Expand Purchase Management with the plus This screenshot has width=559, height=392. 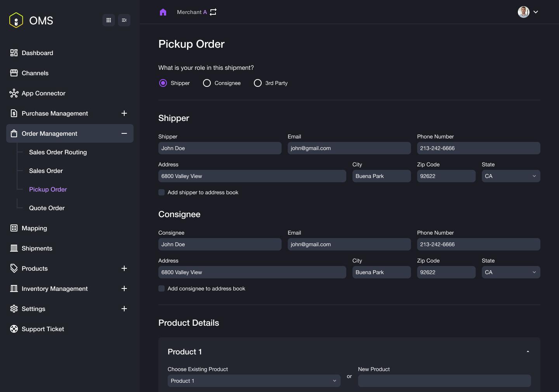(x=124, y=113)
